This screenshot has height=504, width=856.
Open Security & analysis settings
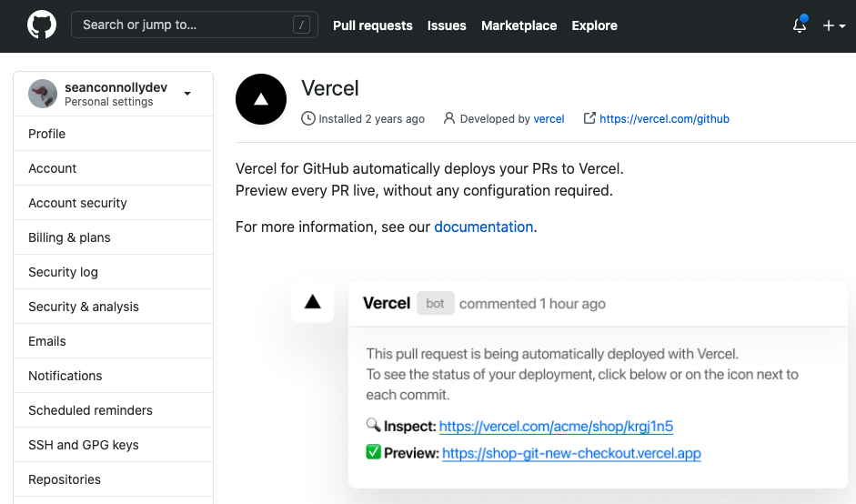coord(113,307)
